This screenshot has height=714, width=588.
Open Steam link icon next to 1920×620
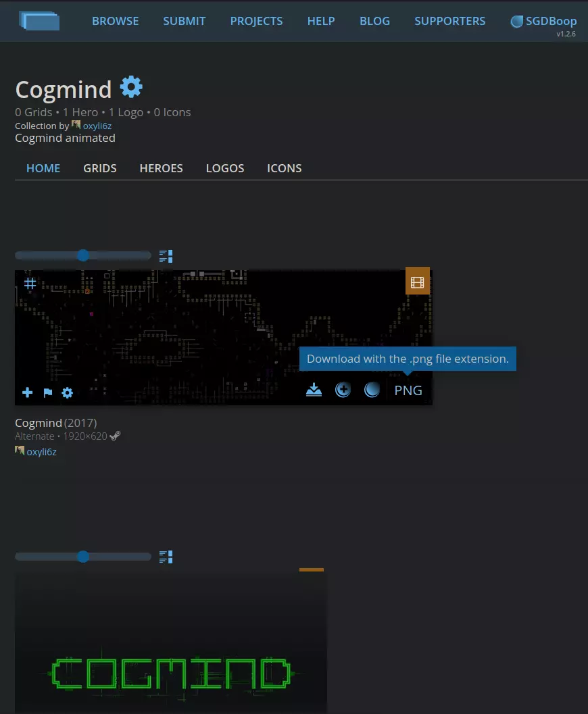click(115, 436)
